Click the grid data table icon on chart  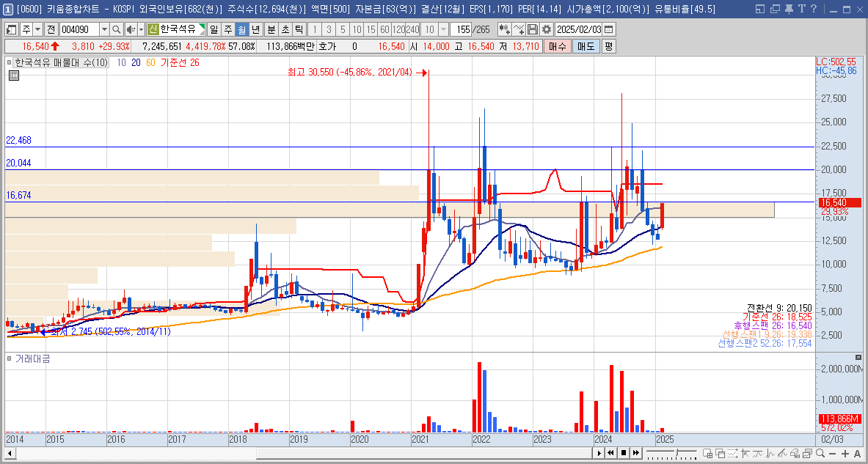point(12,75)
